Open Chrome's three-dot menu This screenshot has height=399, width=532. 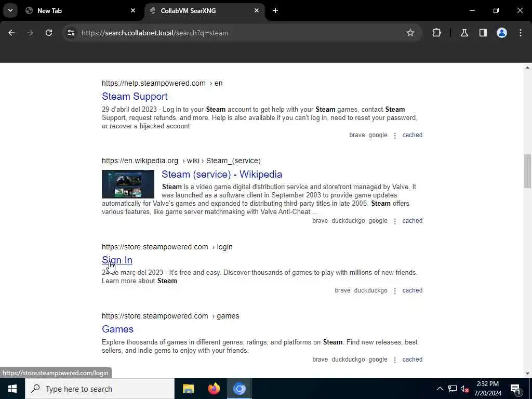point(521,33)
